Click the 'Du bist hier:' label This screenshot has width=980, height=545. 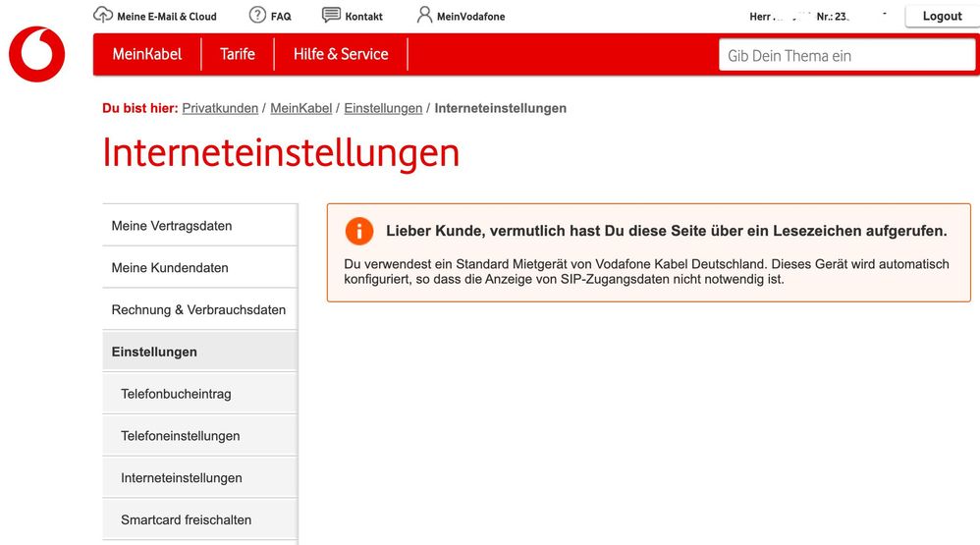pyautogui.click(x=140, y=108)
